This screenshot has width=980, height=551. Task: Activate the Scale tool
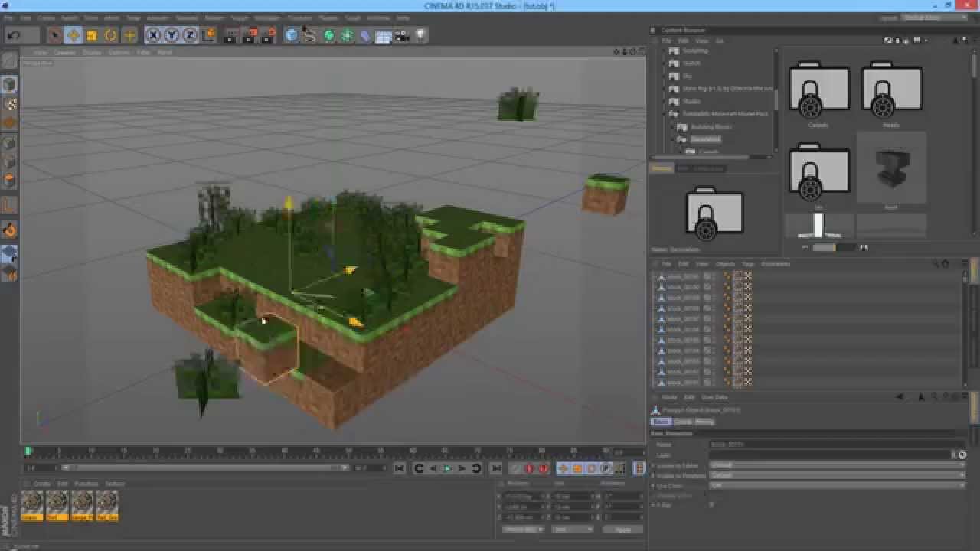[92, 35]
